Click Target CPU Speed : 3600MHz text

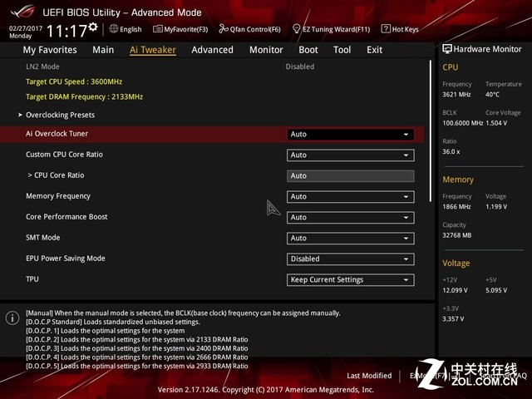pyautogui.click(x=74, y=81)
